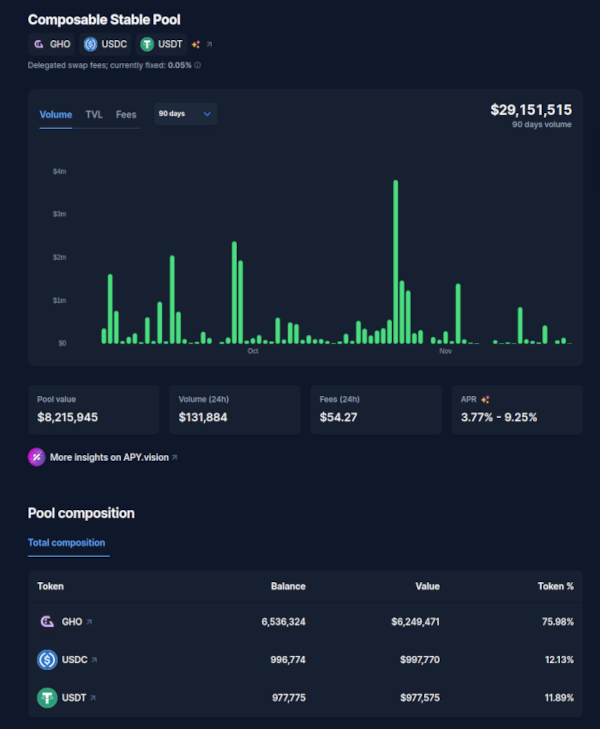Click the Token column header

click(x=50, y=586)
